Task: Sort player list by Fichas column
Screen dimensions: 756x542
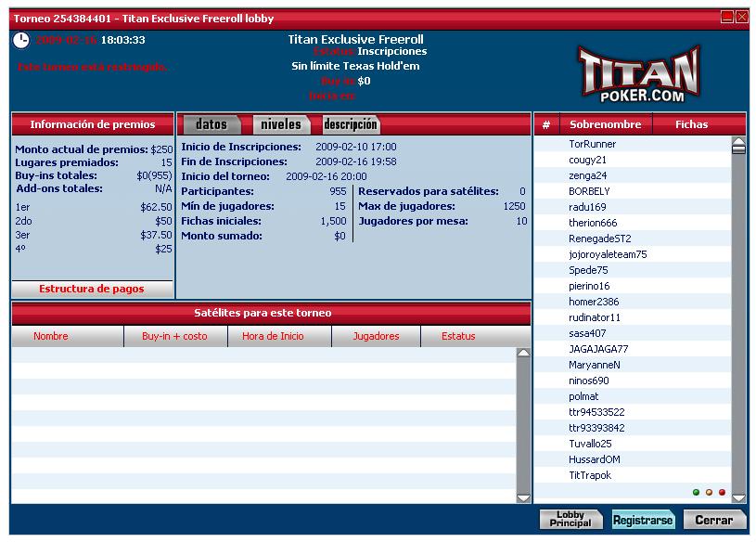Action: tap(691, 124)
